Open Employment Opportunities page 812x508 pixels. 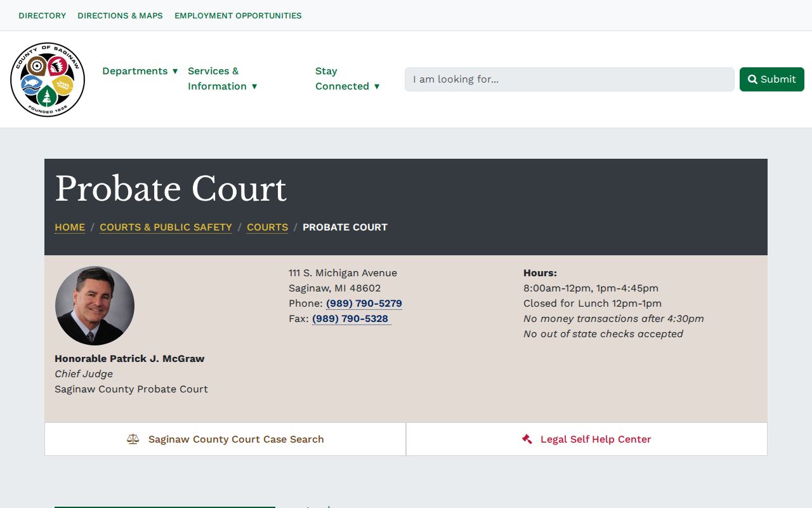click(238, 15)
